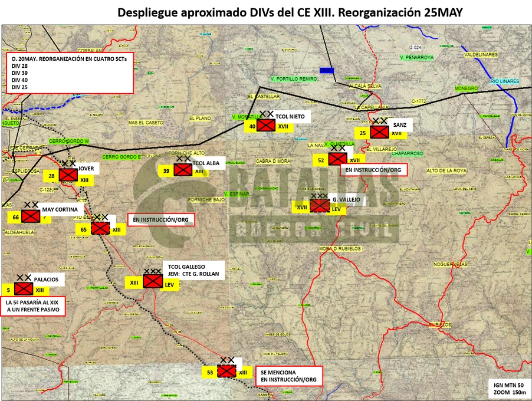The height and width of the screenshot is (401, 532).
Task: Click the CHAPARROSO place name
Action: click(x=408, y=153)
